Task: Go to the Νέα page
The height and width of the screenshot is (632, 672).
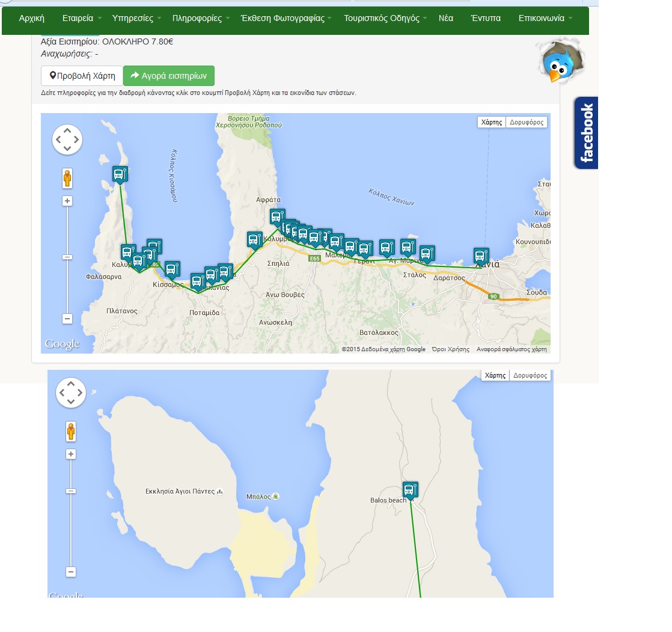Action: click(446, 19)
